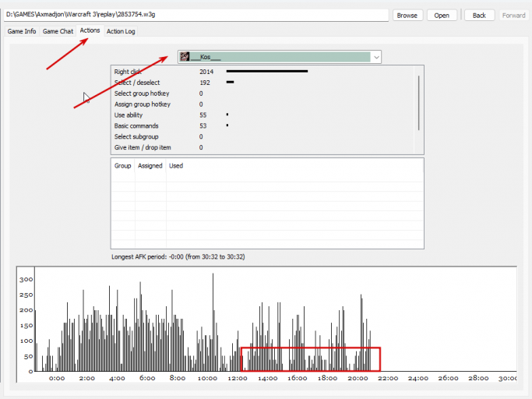Select the Use ability row
The width and height of the screenshot is (532, 399).
pyautogui.click(x=262, y=115)
